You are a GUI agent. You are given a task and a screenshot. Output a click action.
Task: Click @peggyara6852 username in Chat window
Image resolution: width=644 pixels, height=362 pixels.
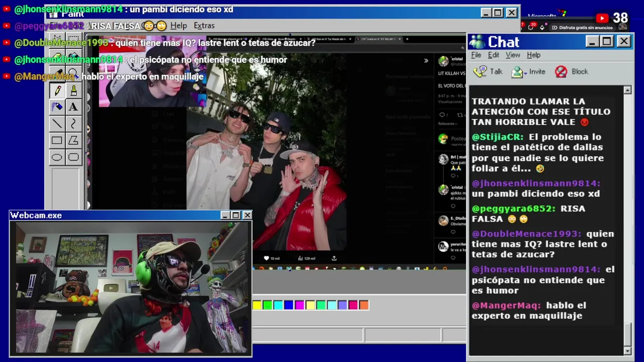pyautogui.click(x=513, y=209)
